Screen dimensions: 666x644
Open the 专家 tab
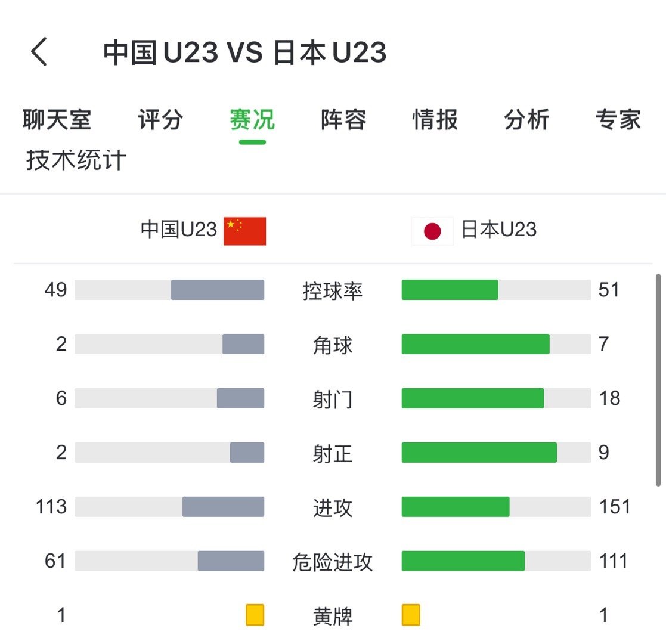(x=618, y=119)
